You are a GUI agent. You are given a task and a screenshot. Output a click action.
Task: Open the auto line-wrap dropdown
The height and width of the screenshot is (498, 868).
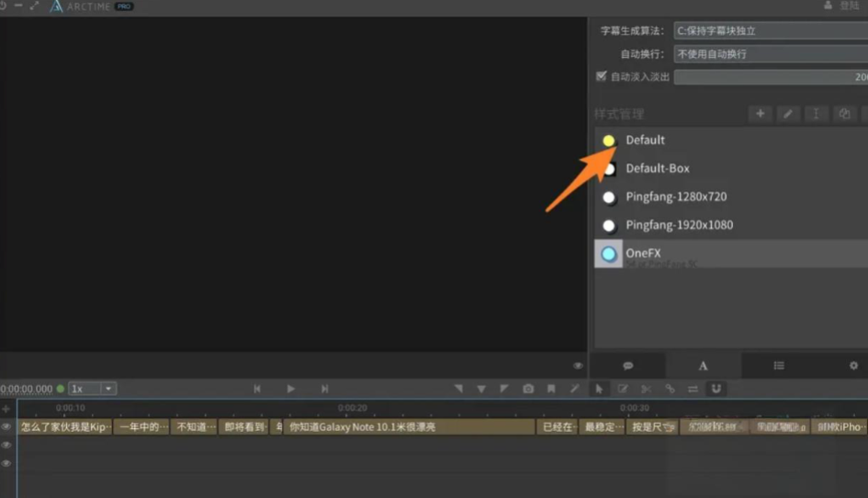coord(771,53)
